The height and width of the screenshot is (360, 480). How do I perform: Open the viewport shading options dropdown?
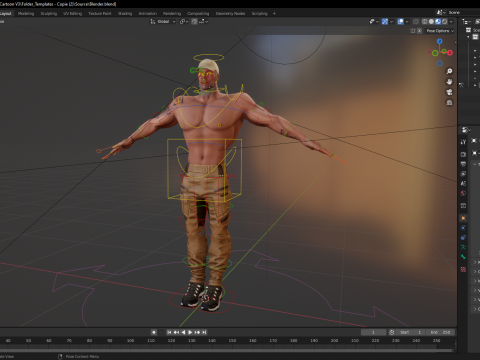coord(451,21)
